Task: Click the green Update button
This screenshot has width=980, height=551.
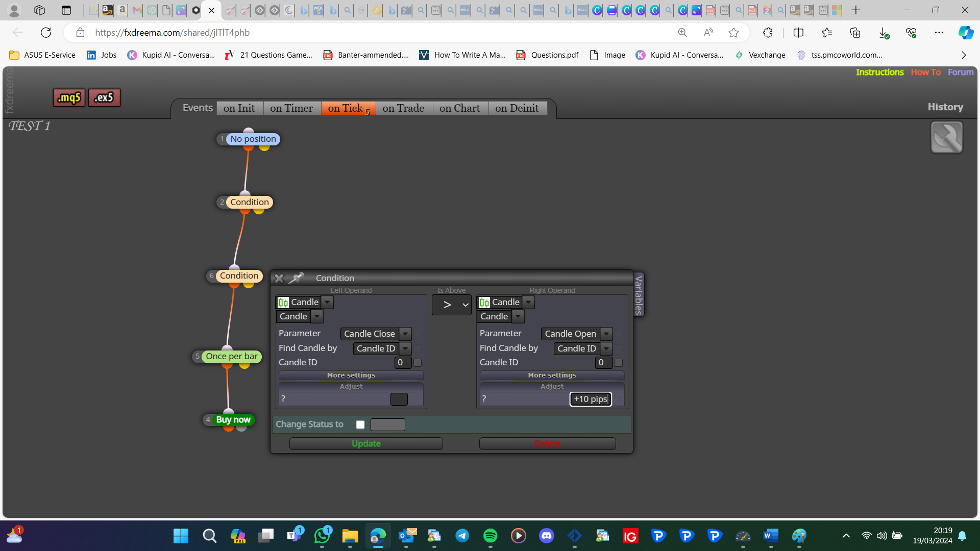Action: coord(366,444)
